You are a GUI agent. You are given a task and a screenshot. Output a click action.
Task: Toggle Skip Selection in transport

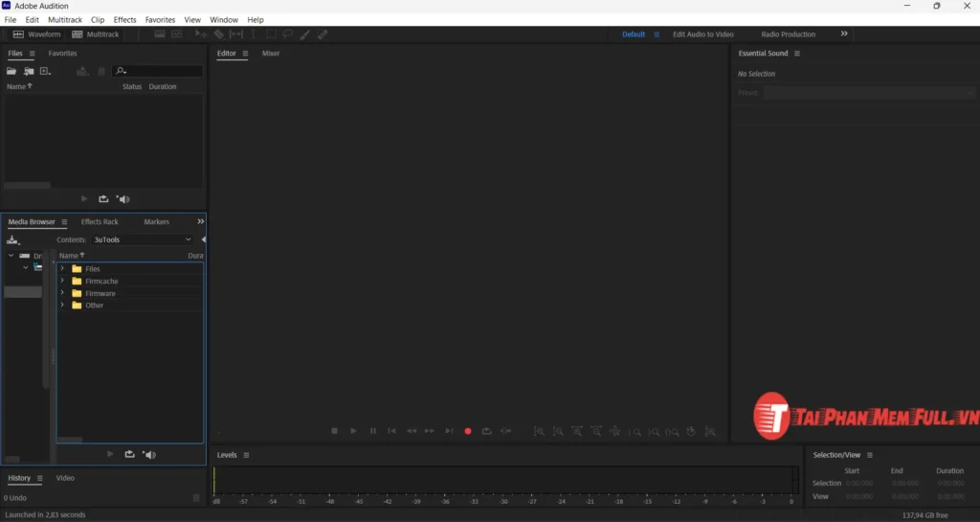(x=505, y=431)
